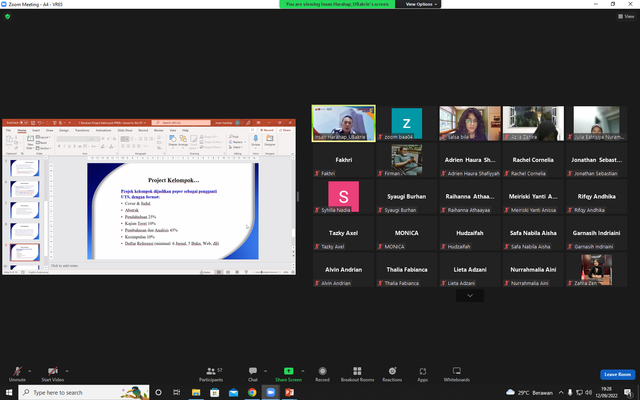Image resolution: width=640 pixels, height=400 pixels.
Task: Open Arrange menu in PowerPoint ribbon
Action: click(x=183, y=140)
